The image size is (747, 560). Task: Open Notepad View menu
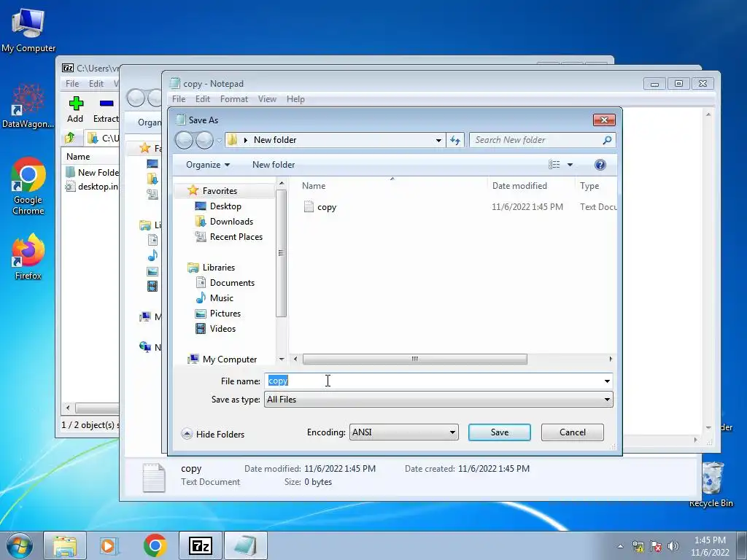[267, 99]
